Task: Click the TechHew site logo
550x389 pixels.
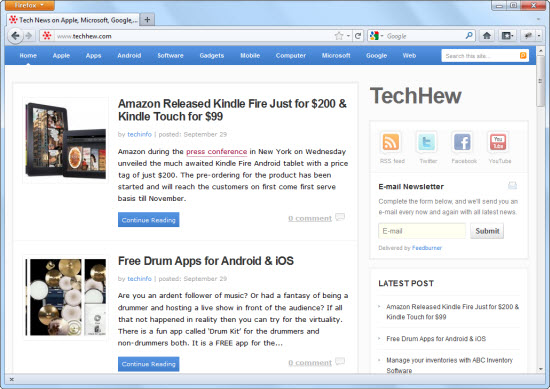Action: (x=415, y=95)
